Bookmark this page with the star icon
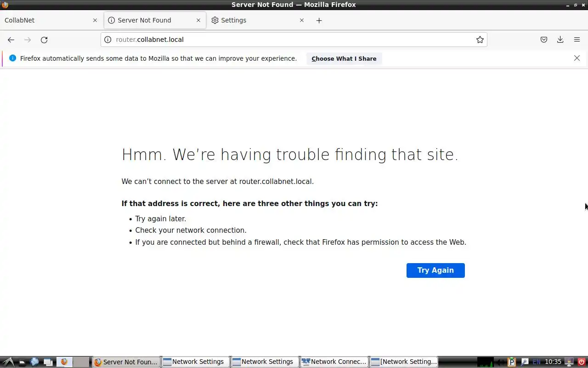Image resolution: width=588 pixels, height=368 pixels. coord(480,40)
